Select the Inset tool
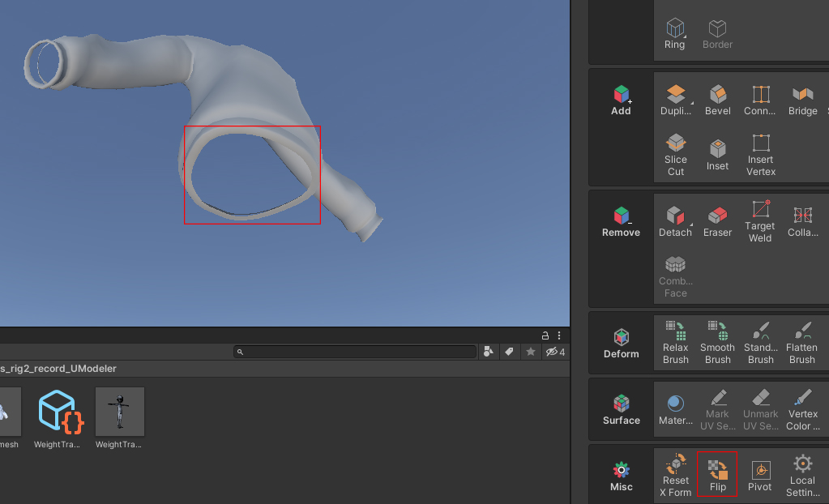Image resolution: width=829 pixels, height=504 pixels. [x=717, y=155]
